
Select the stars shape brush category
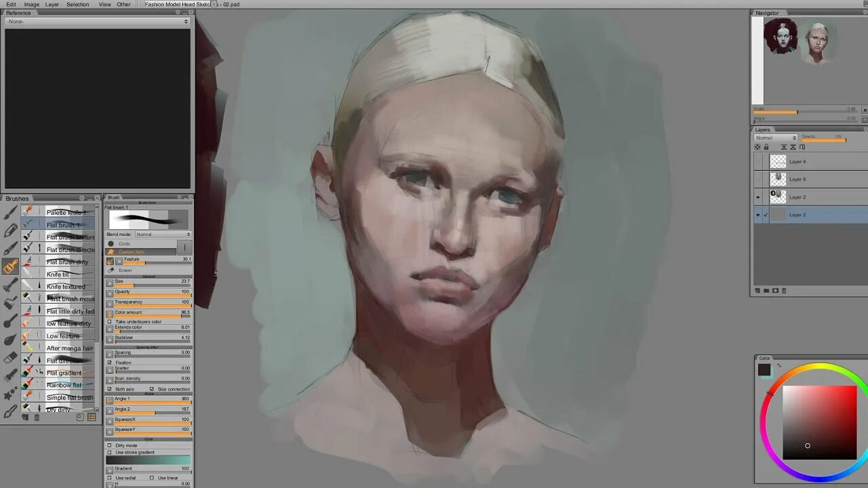click(10, 394)
